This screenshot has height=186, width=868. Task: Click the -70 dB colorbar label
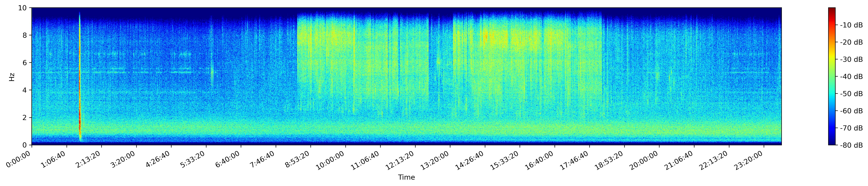point(851,128)
